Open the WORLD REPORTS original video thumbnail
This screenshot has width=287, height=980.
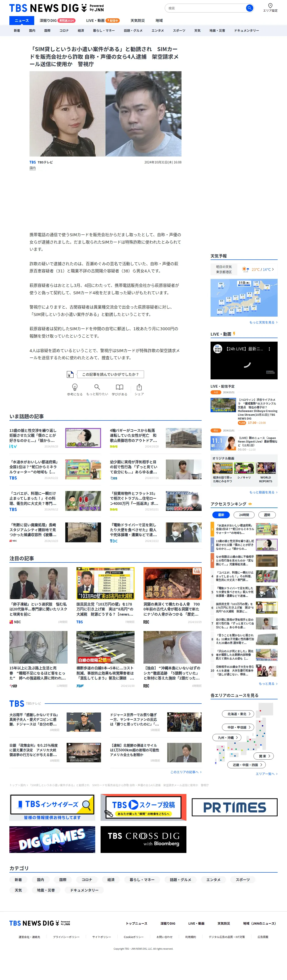click(266, 468)
